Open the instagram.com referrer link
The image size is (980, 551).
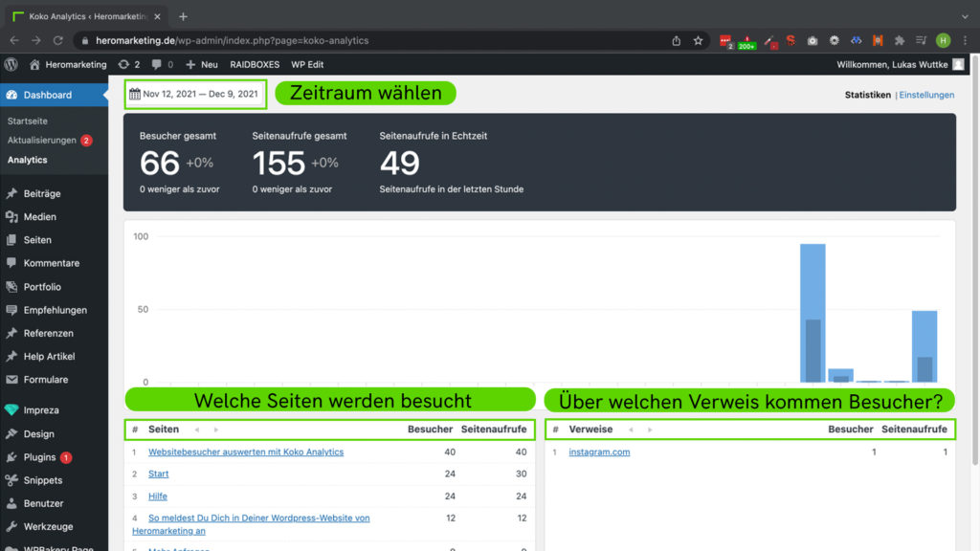point(599,452)
